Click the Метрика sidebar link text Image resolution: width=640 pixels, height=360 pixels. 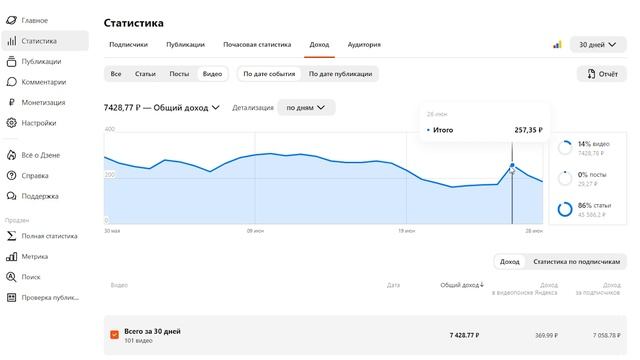coord(35,256)
